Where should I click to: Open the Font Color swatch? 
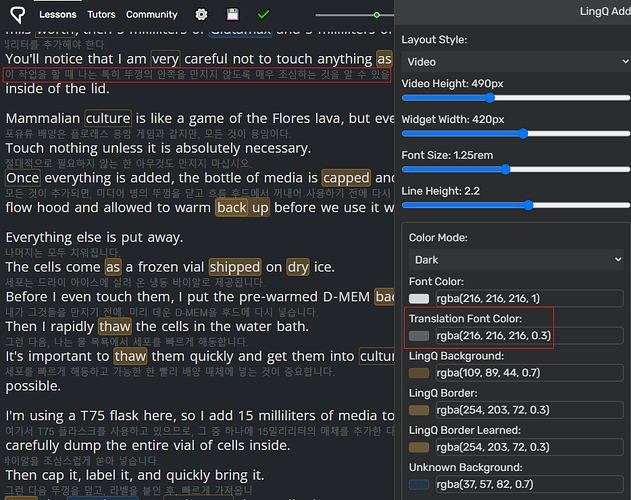click(x=419, y=299)
